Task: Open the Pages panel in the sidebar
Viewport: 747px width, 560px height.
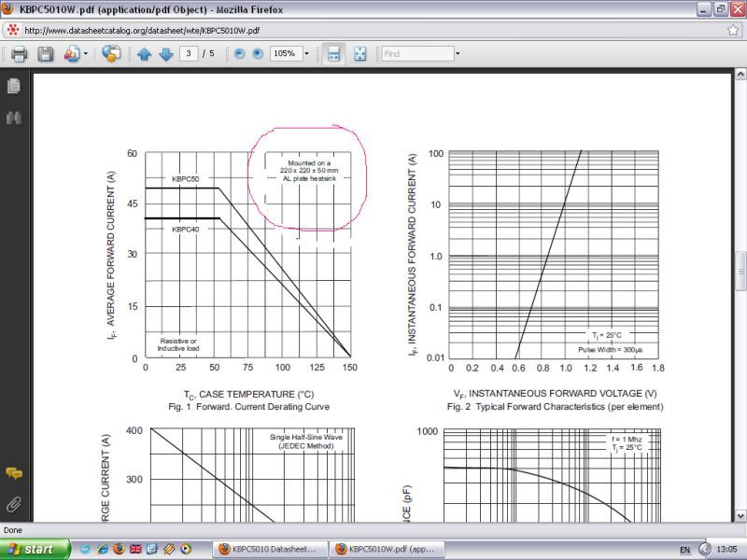Action: (14, 86)
